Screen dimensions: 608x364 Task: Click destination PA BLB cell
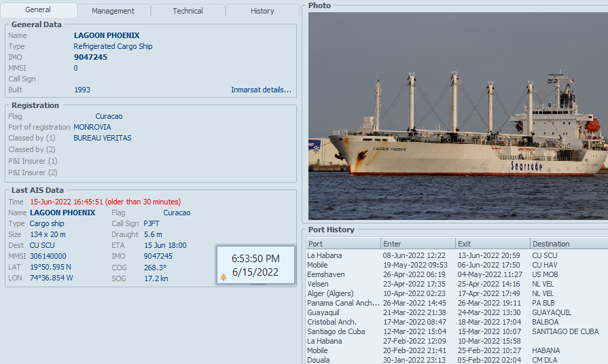[543, 303]
